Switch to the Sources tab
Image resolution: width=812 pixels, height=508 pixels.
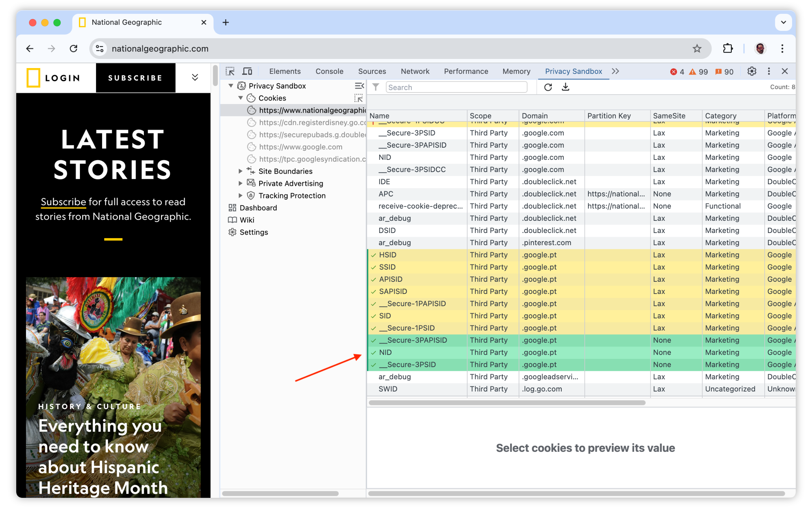tap(372, 71)
